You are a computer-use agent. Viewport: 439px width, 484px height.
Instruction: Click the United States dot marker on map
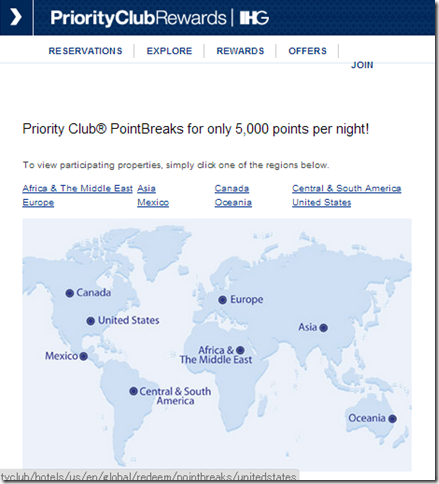coord(91,321)
